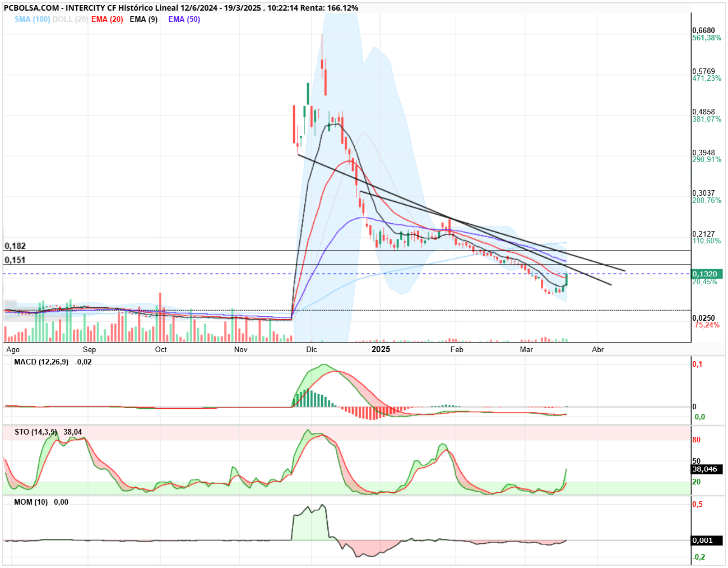Click the Feb month label on axis

[457, 349]
